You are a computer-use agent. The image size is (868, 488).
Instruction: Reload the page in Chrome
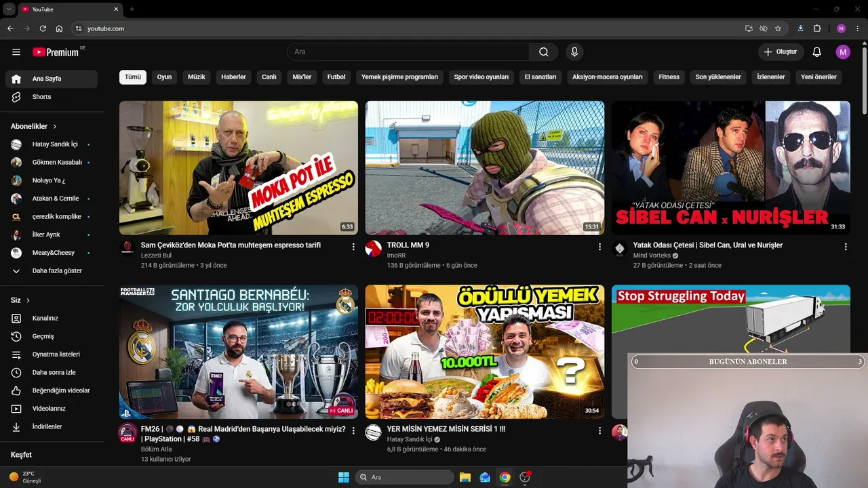[x=43, y=28]
